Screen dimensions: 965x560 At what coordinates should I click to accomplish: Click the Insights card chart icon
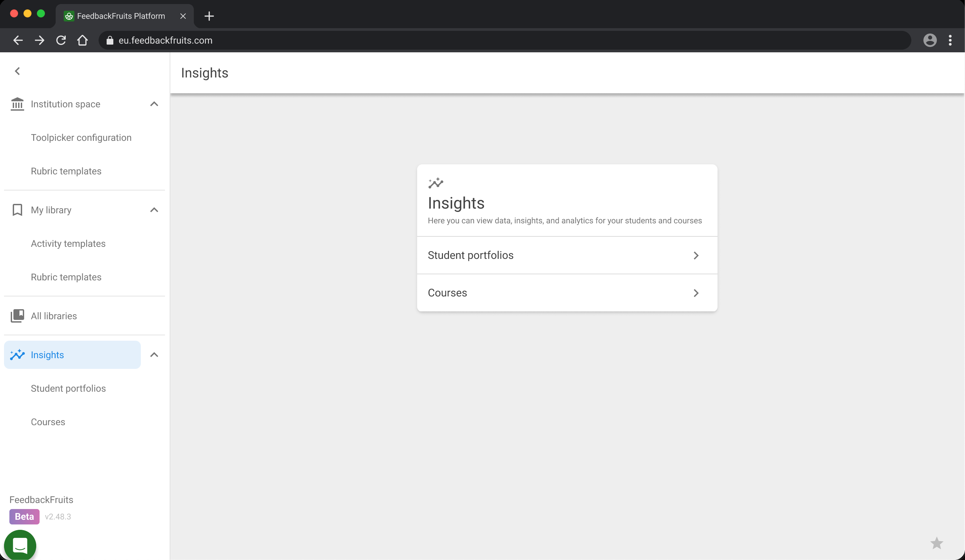(436, 183)
